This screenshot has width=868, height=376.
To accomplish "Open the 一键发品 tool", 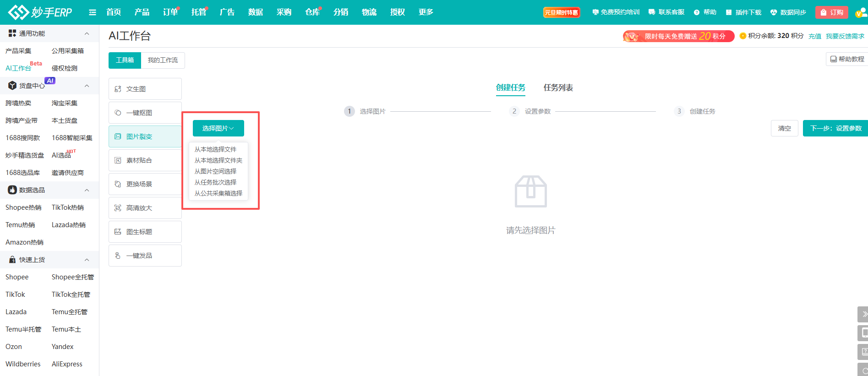I will pyautogui.click(x=145, y=256).
